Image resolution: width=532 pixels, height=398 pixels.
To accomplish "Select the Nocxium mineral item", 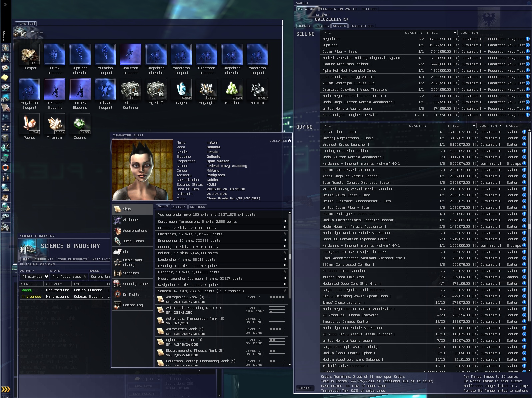I will pyautogui.click(x=257, y=92).
